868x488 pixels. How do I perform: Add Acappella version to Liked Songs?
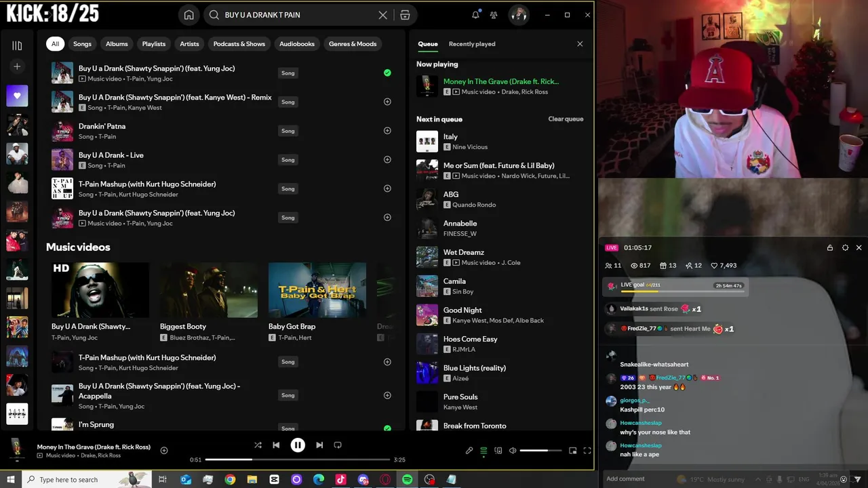click(387, 395)
